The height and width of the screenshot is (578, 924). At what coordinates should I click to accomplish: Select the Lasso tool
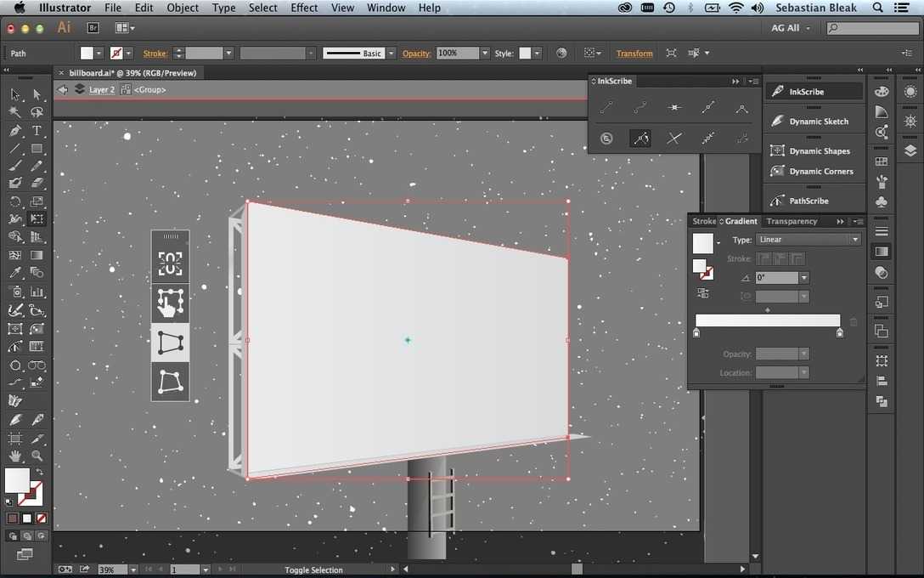click(x=37, y=112)
